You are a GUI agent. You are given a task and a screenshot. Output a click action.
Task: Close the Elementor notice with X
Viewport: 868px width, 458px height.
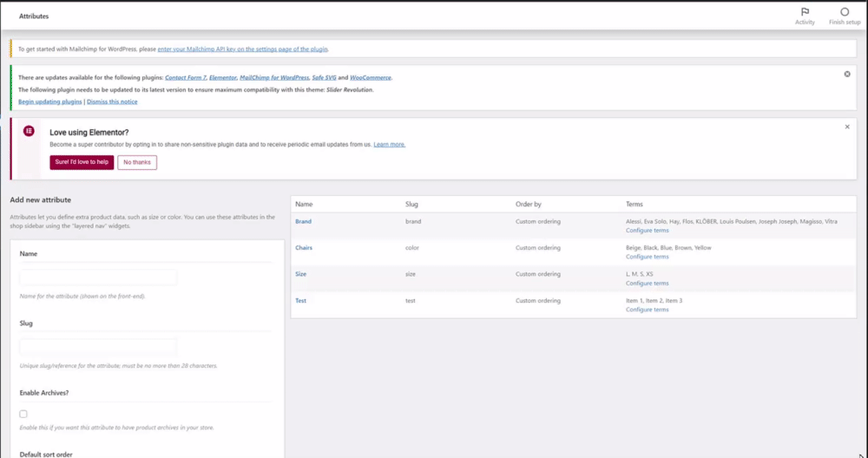tap(847, 127)
